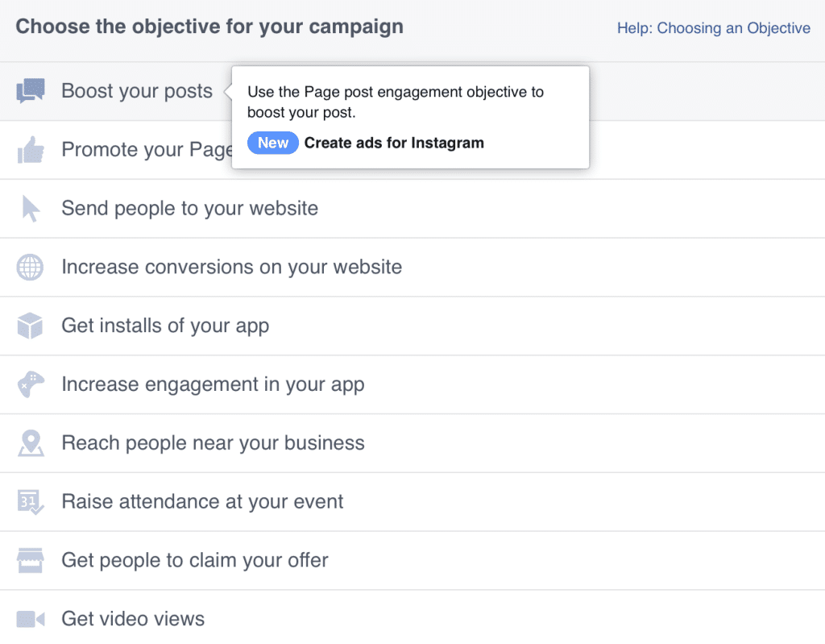The image size is (825, 644).
Task: Click the blue New badge in tooltip
Action: 273,143
